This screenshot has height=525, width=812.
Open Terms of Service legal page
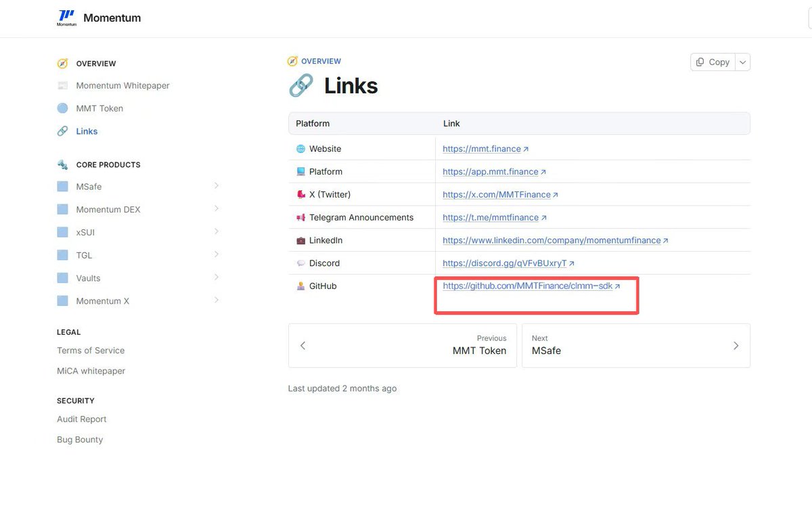pyautogui.click(x=91, y=350)
